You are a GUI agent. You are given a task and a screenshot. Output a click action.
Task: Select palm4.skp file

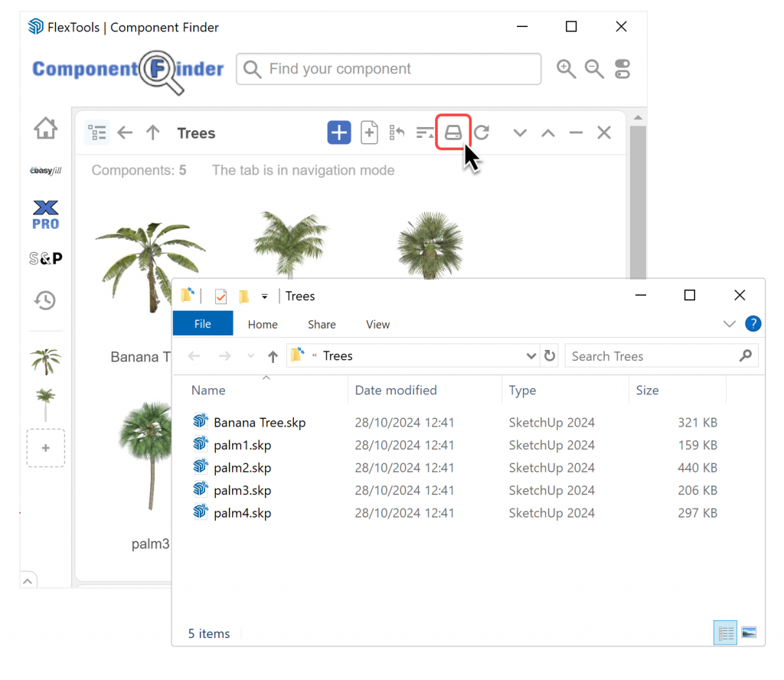coord(243,512)
